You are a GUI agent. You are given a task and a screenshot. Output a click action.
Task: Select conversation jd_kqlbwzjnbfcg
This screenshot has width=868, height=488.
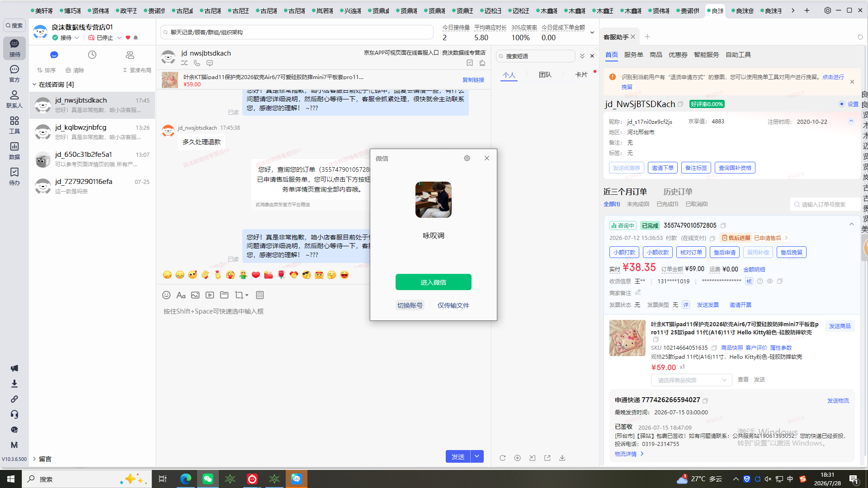click(x=92, y=132)
